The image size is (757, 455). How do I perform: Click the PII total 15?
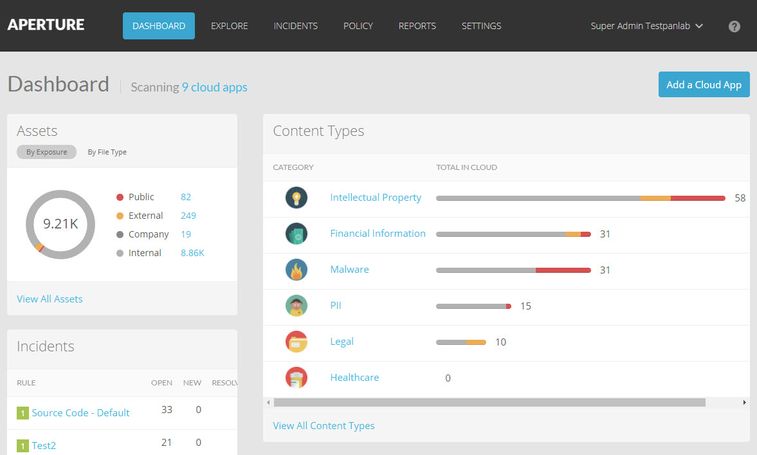526,306
